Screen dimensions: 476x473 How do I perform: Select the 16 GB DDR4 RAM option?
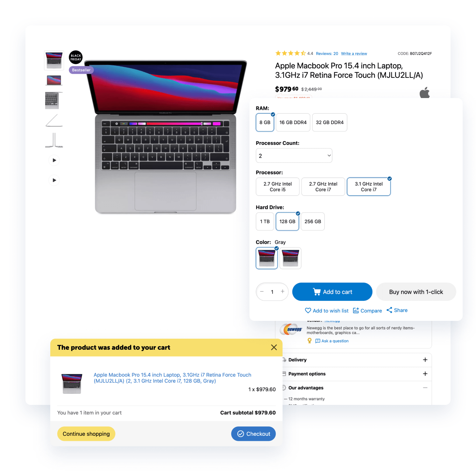(293, 122)
